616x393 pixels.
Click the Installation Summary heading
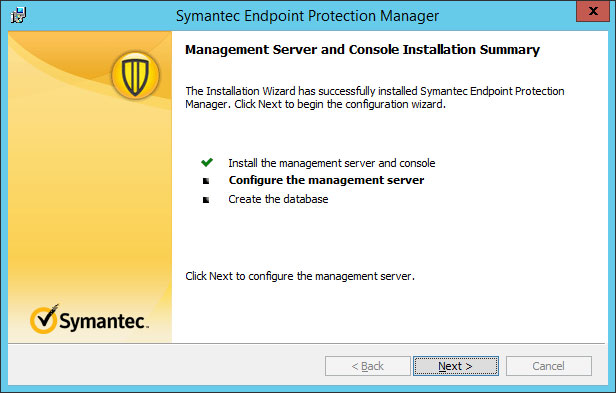[362, 50]
